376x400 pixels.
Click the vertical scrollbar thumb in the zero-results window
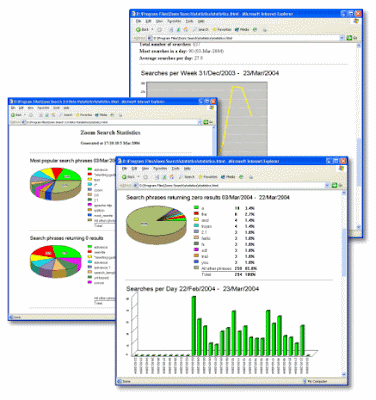[344, 252]
